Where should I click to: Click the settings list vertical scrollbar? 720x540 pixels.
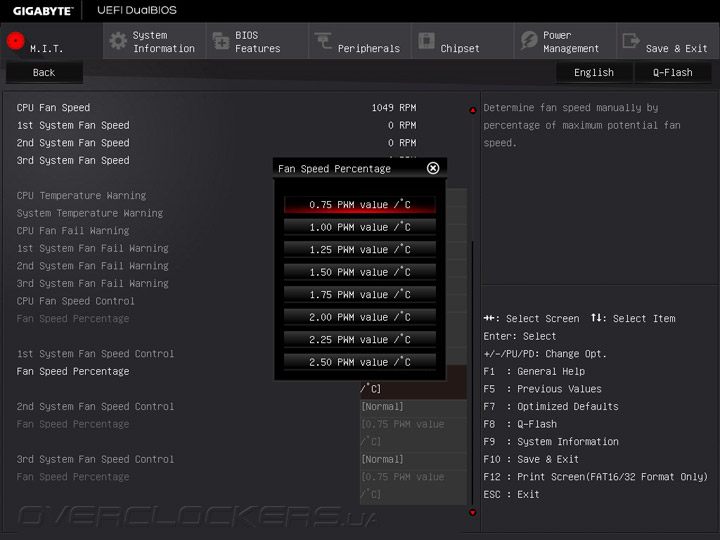(472, 372)
